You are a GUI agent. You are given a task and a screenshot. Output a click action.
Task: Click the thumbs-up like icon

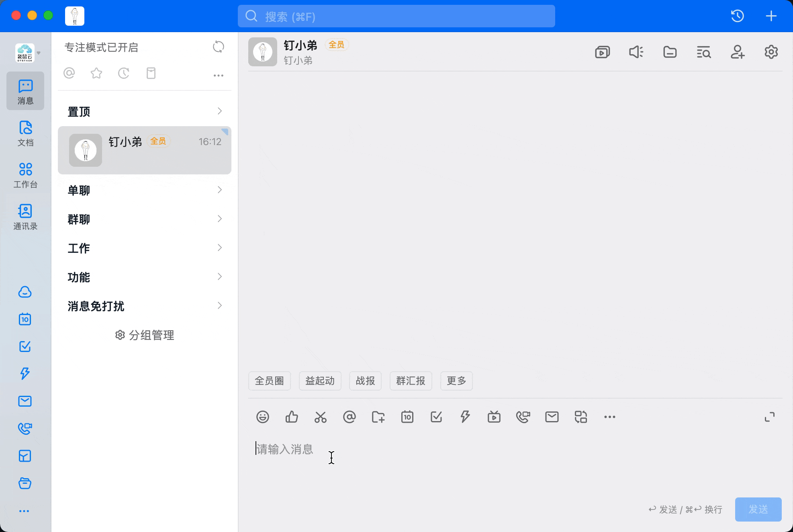tap(291, 417)
